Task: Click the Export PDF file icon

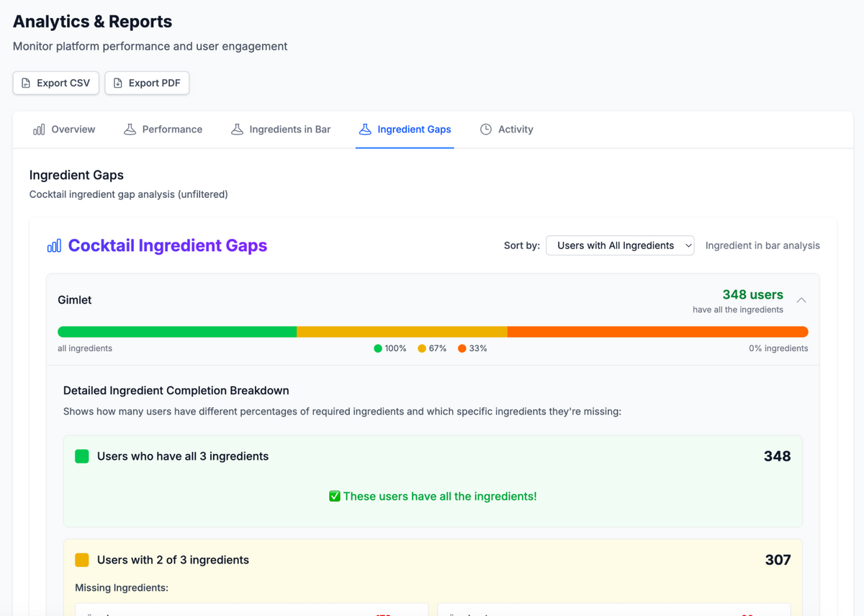Action: (x=118, y=83)
